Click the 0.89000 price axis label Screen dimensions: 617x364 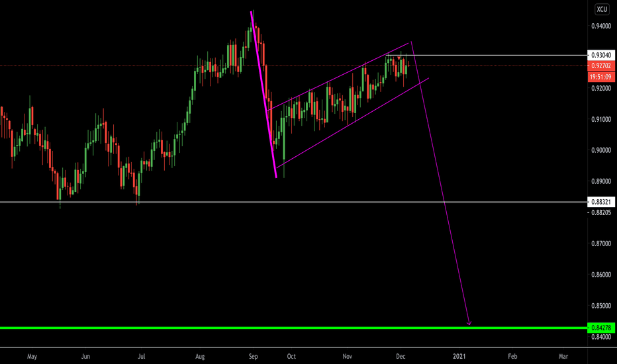click(601, 181)
